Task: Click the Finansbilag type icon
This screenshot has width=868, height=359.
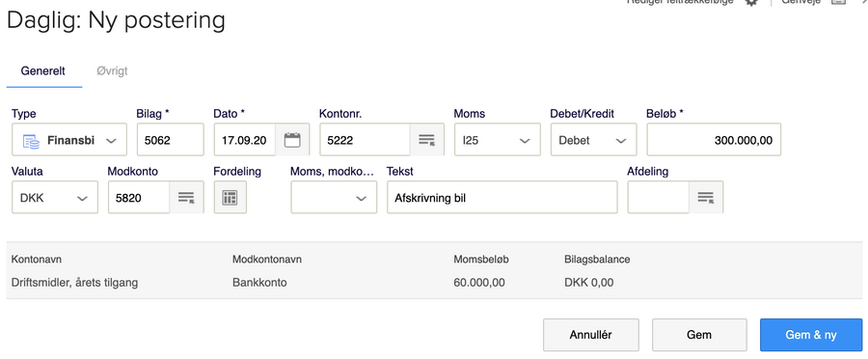Action: pos(31,141)
